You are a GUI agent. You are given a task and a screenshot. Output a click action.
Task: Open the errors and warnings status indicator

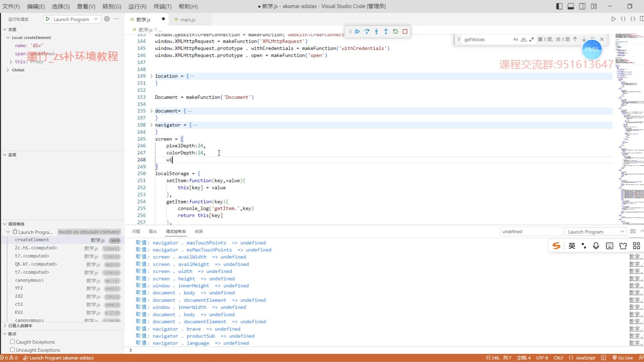pyautogui.click(x=9, y=358)
